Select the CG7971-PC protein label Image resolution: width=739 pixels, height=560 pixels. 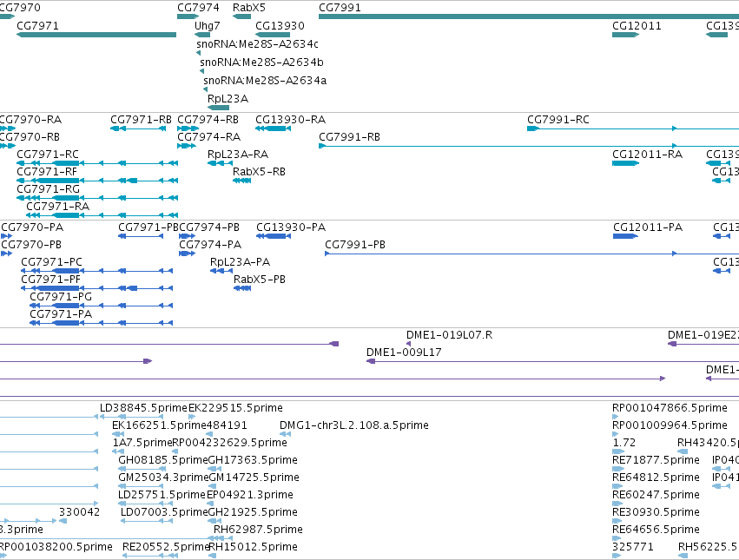tap(51, 262)
